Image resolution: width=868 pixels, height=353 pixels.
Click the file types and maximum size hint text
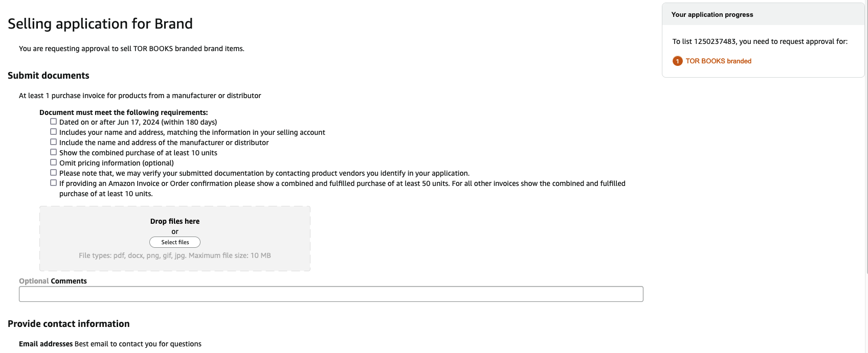(x=175, y=255)
